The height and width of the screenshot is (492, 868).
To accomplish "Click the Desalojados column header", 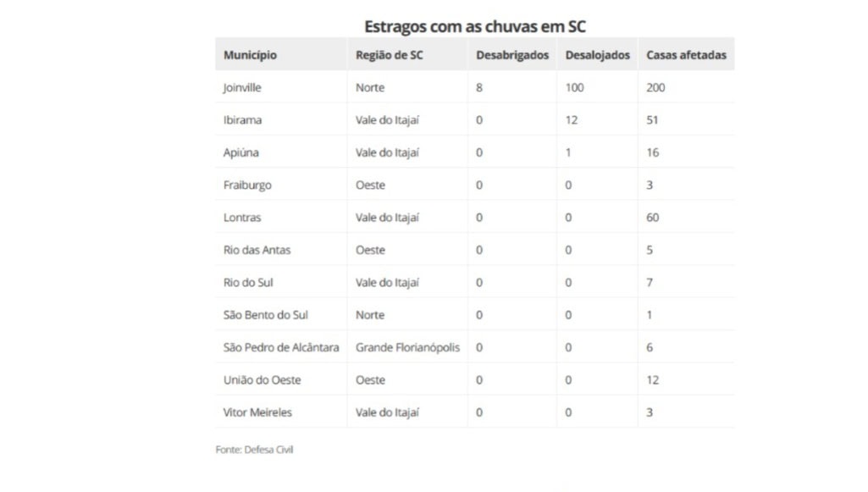I will click(597, 56).
